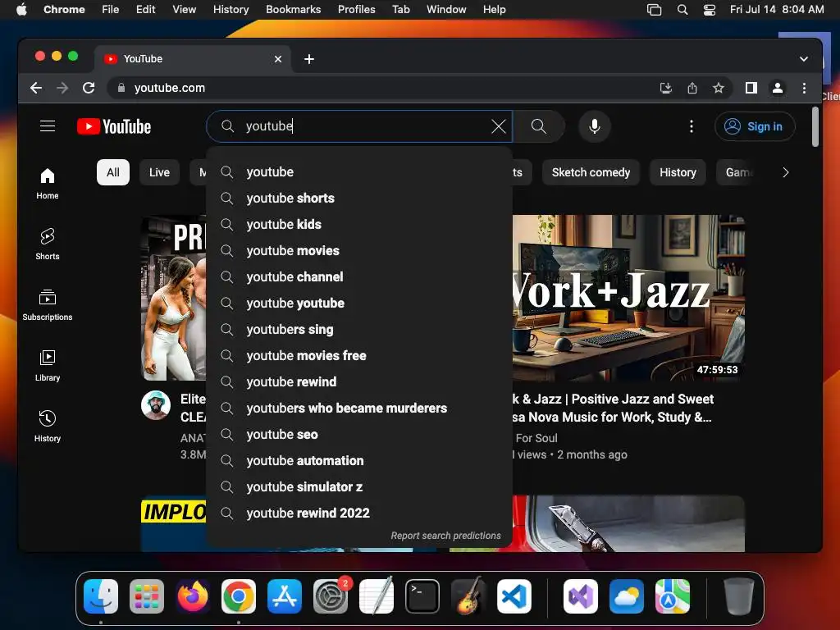Image resolution: width=840 pixels, height=630 pixels.
Task: Open Visual Studio Code from the Dock
Action: [x=514, y=596]
